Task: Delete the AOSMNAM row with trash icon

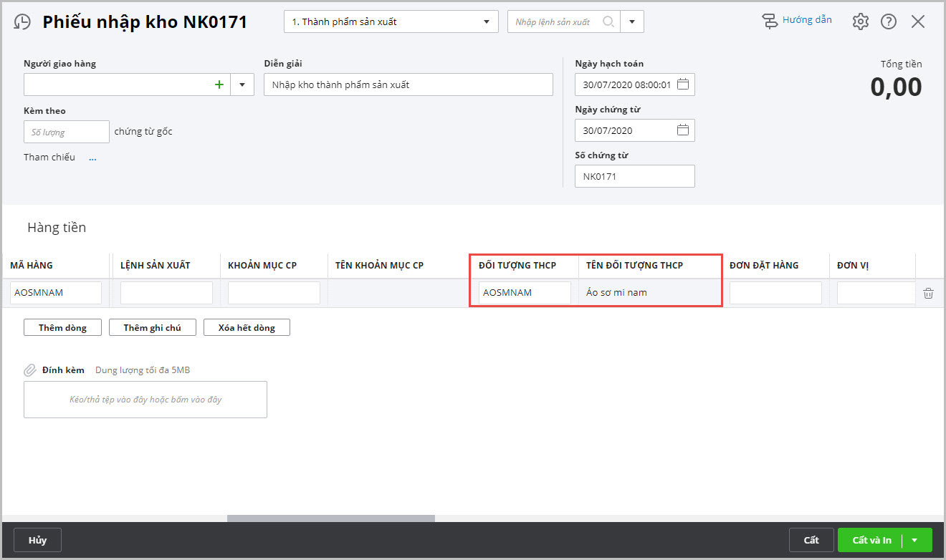Action: [x=928, y=293]
